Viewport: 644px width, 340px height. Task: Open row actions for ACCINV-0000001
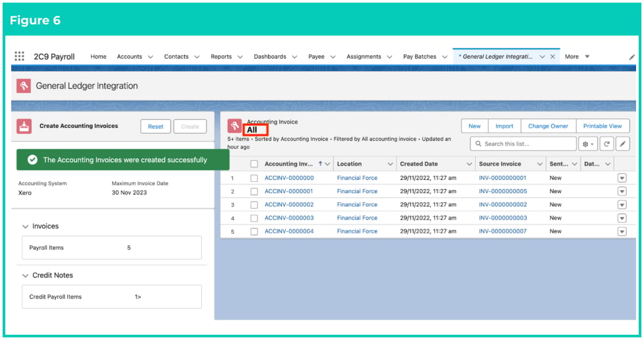click(x=622, y=192)
